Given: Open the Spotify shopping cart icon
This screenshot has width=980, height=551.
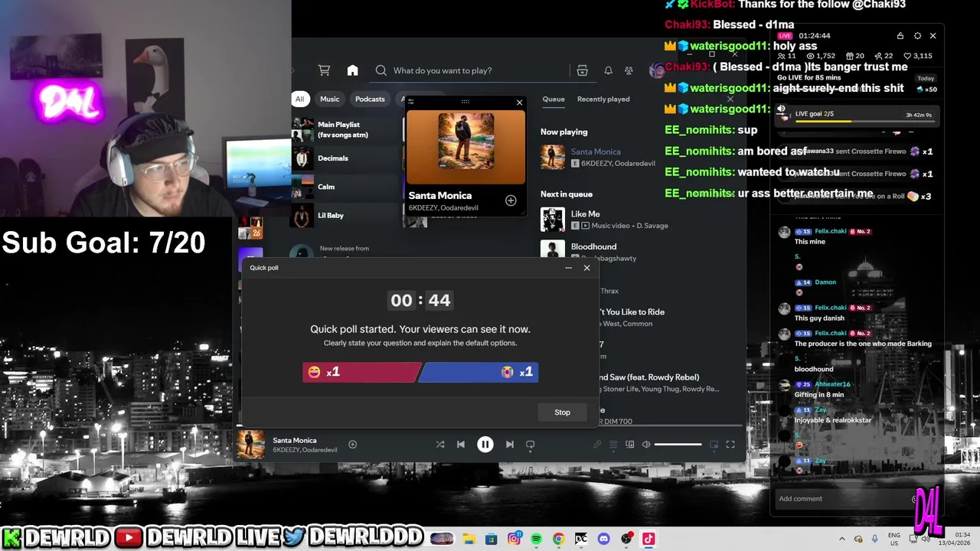Looking at the screenshot, I should 324,70.
